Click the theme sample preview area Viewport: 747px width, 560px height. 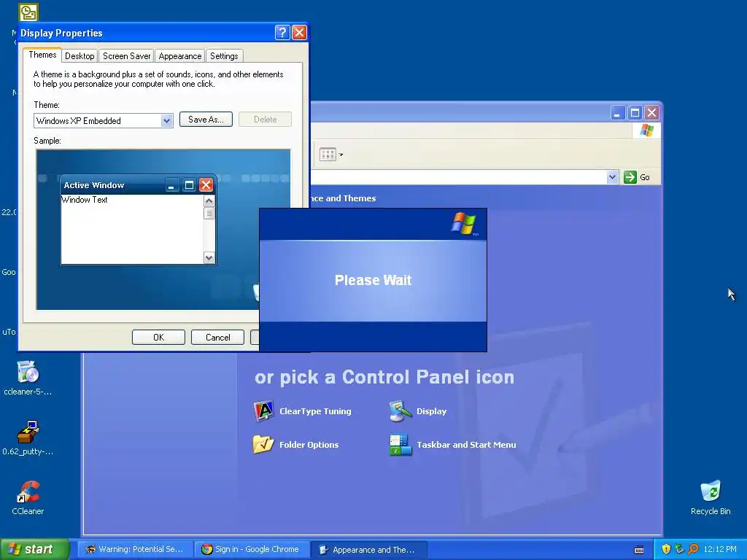click(x=163, y=230)
